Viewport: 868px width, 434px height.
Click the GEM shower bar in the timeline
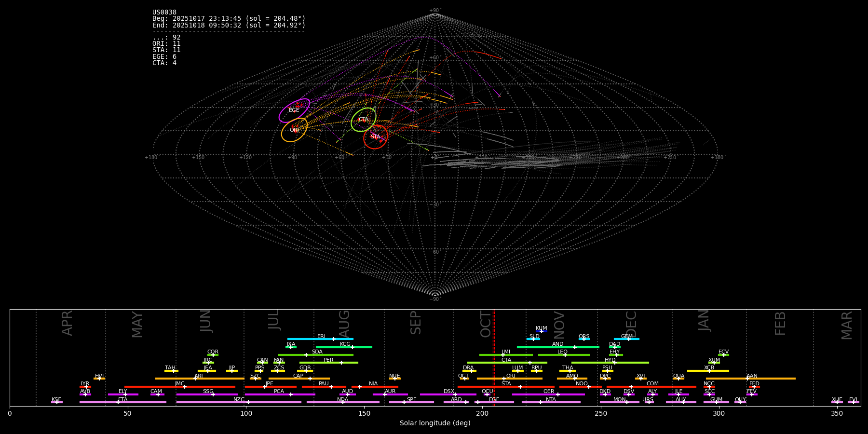[626, 339]
